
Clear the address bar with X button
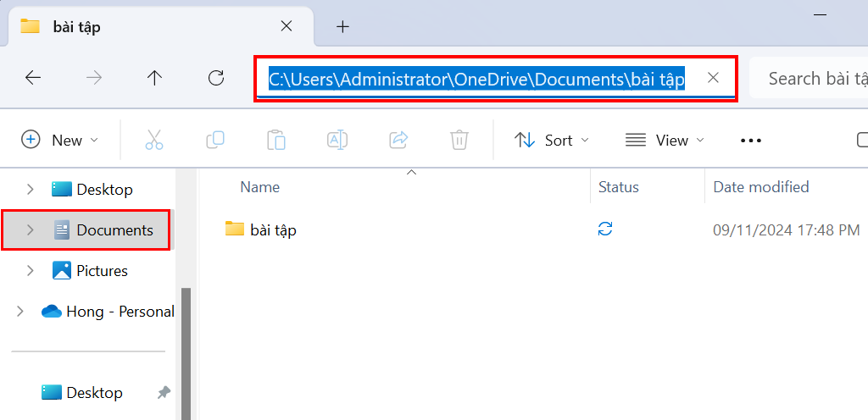point(713,78)
